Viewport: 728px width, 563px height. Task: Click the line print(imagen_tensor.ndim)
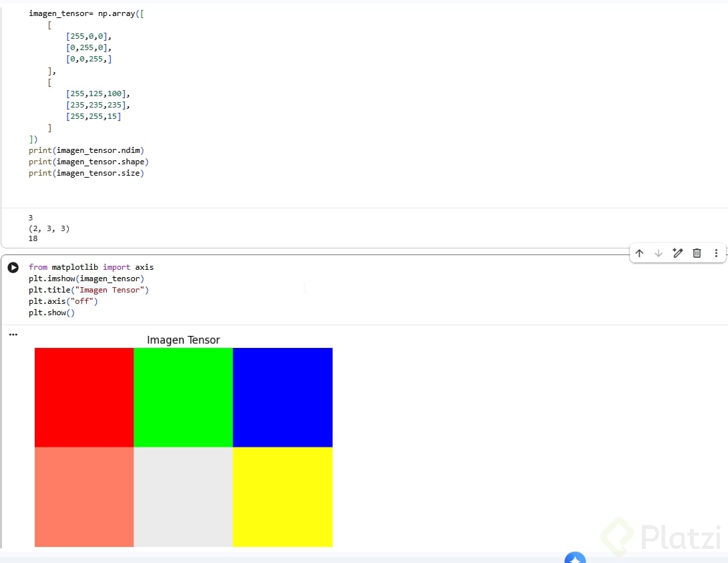tap(86, 150)
